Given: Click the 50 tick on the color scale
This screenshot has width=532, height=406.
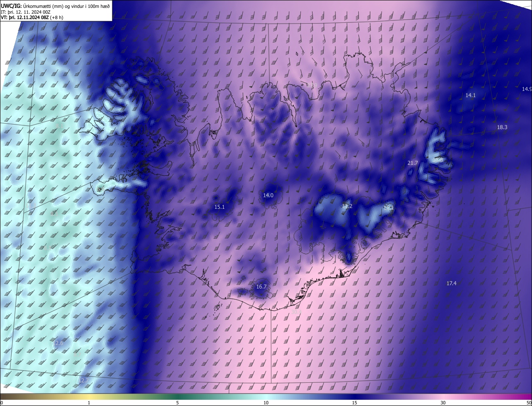Looking at the screenshot, I should tap(529, 403).
